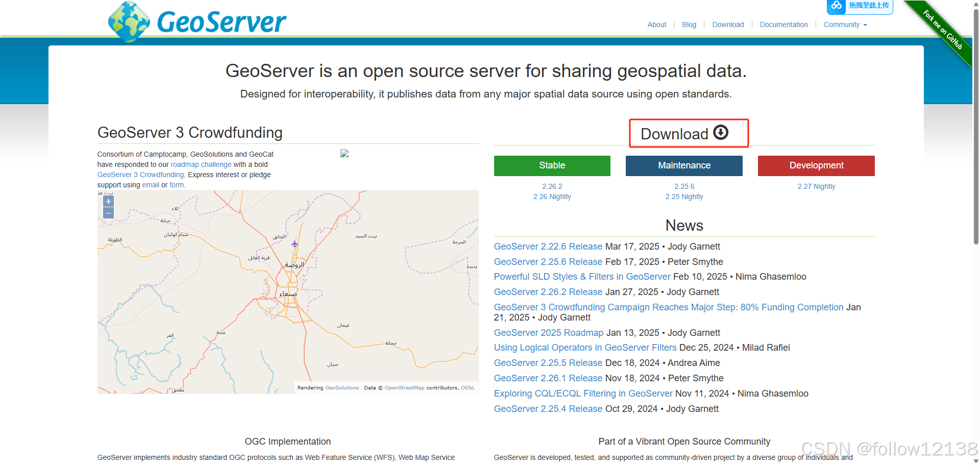Select Documentation in the navigation bar

[783, 25]
